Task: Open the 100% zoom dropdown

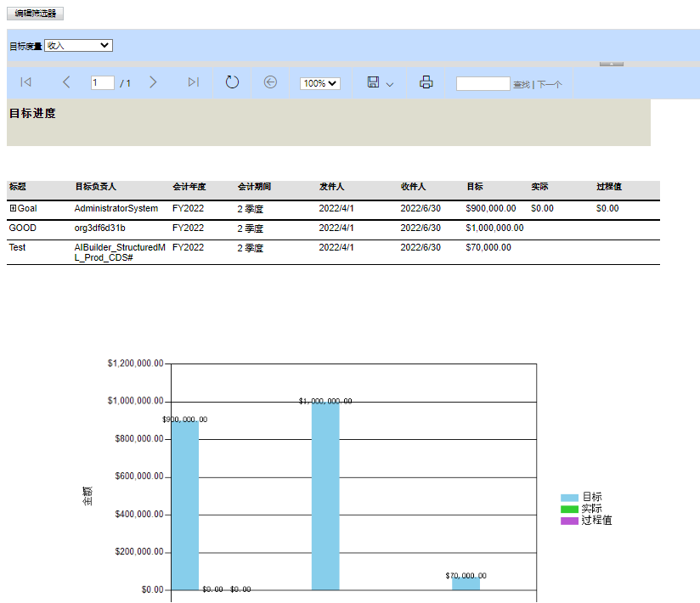Action: pyautogui.click(x=320, y=83)
